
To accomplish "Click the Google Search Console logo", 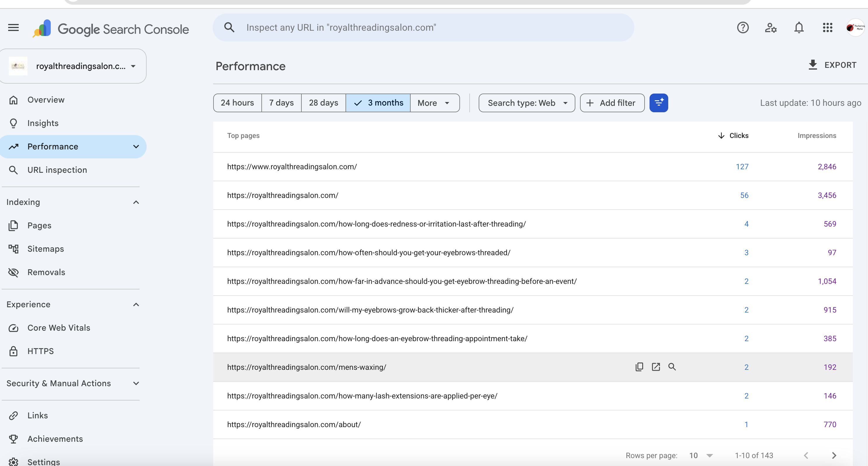I will pos(110,29).
